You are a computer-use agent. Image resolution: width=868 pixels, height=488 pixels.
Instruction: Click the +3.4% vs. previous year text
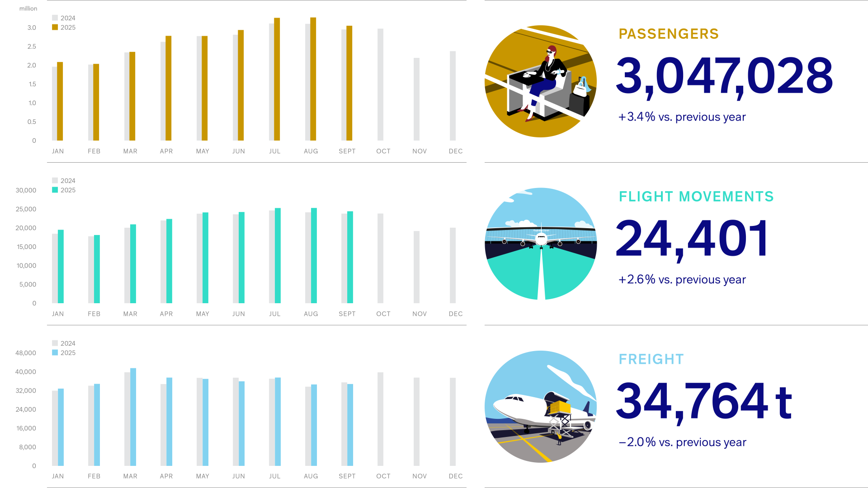682,117
